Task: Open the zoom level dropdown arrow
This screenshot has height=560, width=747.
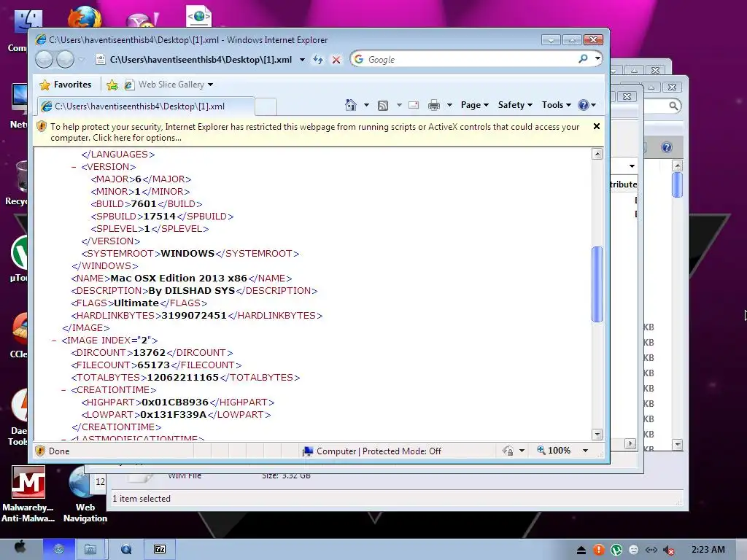Action: tap(585, 451)
